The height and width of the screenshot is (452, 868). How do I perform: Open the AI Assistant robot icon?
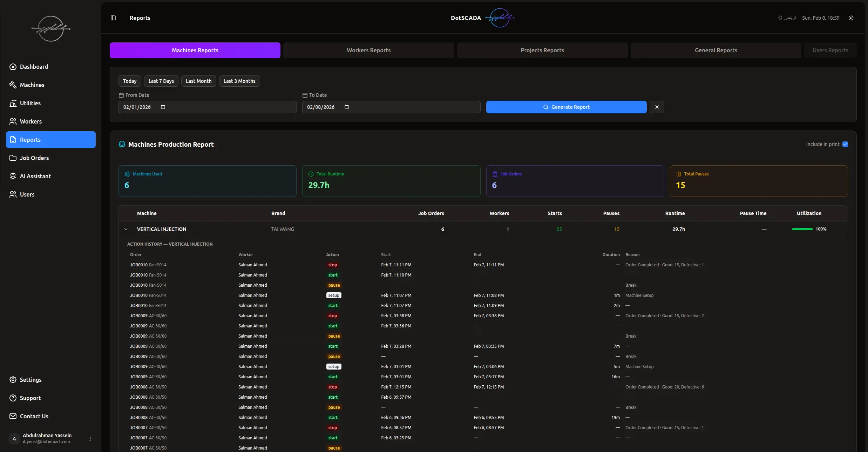click(x=13, y=176)
